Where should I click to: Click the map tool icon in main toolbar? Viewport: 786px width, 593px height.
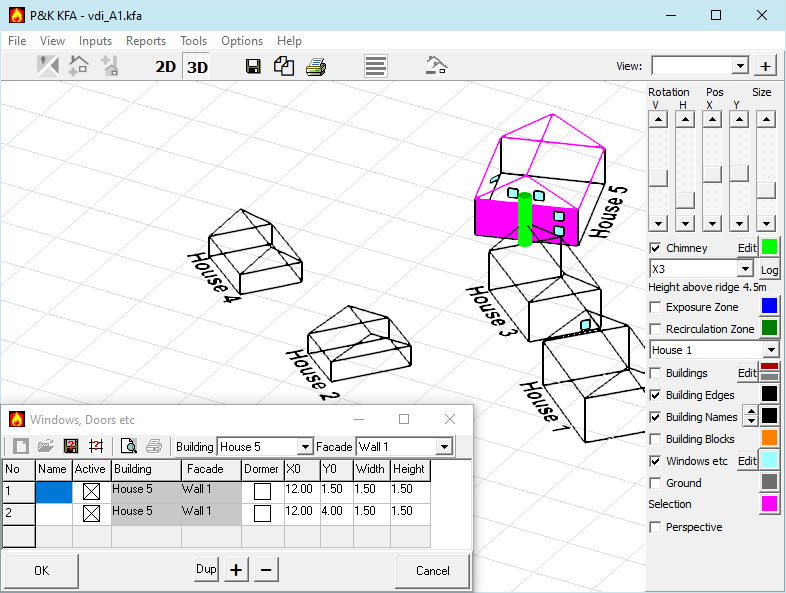(48, 66)
